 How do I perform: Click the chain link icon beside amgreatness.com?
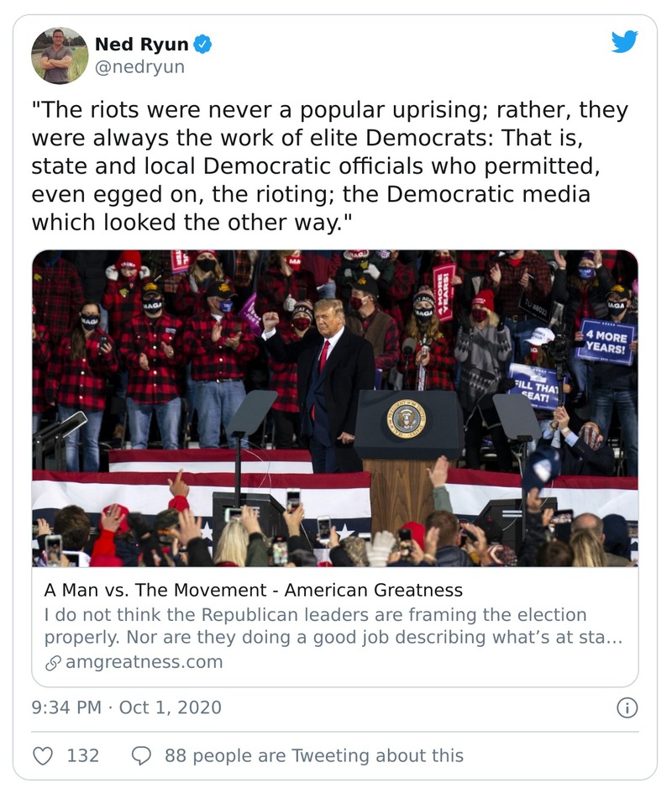[52, 662]
